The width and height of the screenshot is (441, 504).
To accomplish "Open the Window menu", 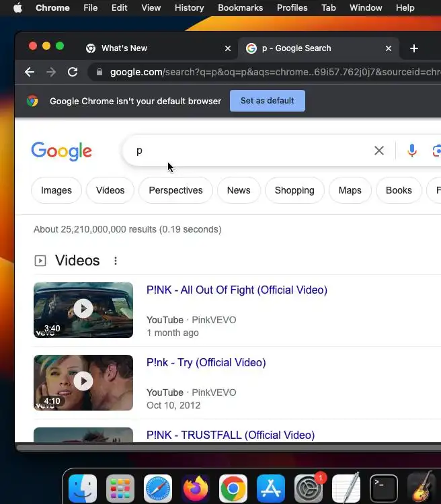I will 366,7.
